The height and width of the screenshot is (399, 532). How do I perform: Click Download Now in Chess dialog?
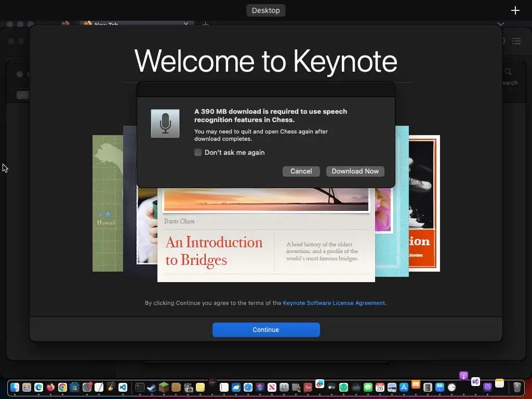pyautogui.click(x=355, y=171)
